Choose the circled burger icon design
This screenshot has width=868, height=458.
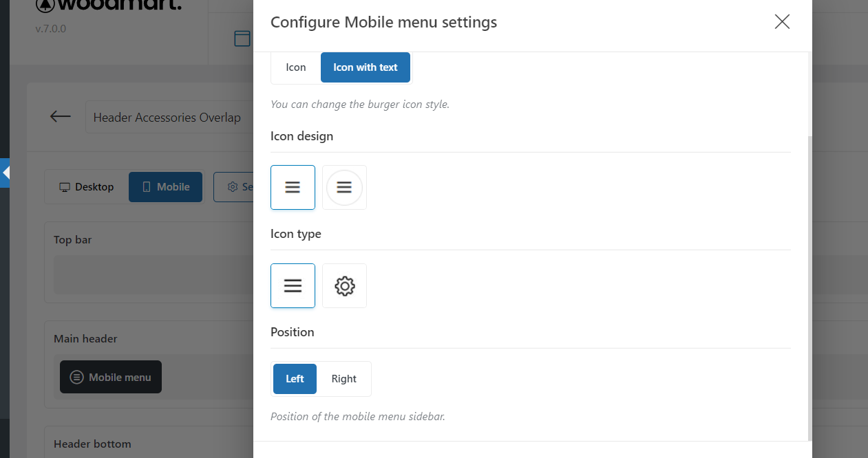click(344, 187)
